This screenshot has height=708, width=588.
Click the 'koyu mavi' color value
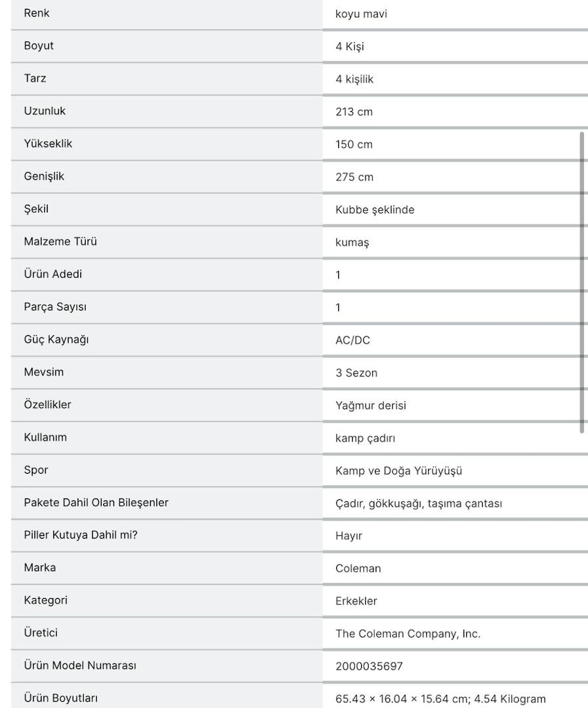tap(361, 14)
